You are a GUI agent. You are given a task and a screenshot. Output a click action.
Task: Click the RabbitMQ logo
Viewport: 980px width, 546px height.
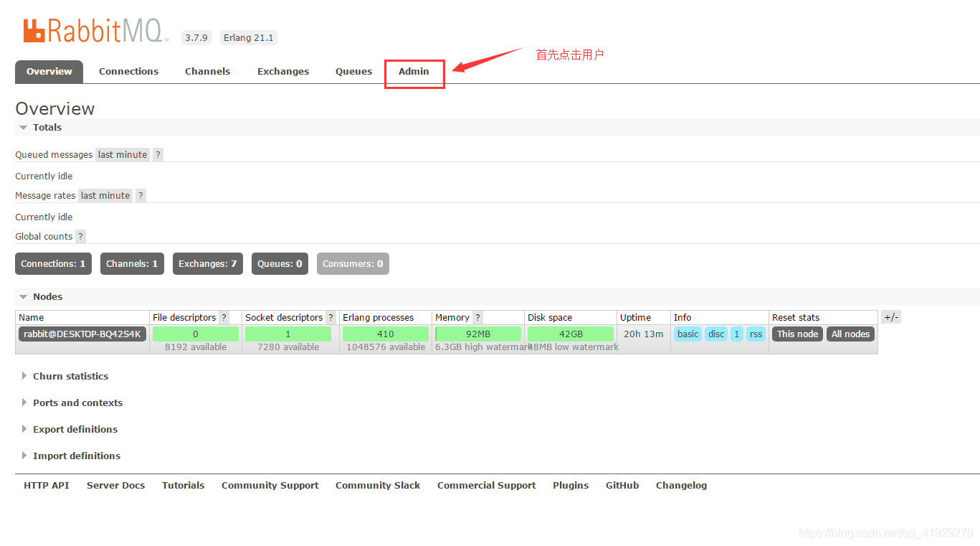[97, 31]
